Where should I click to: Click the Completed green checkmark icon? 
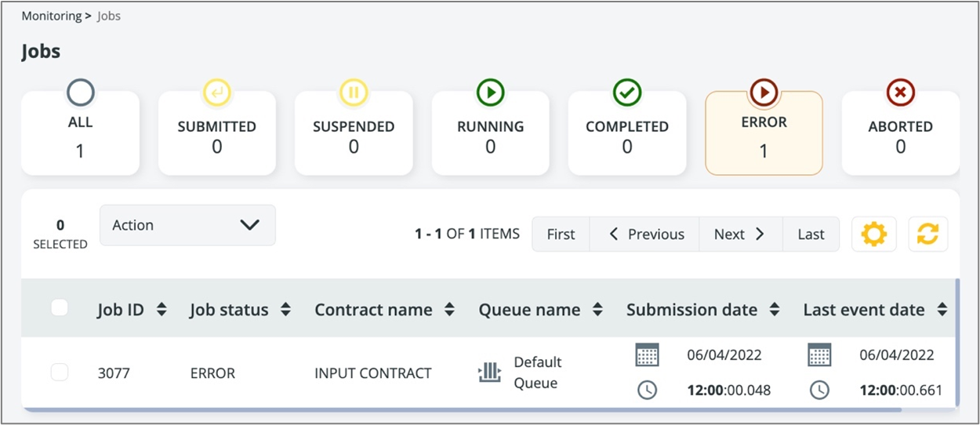point(626,93)
